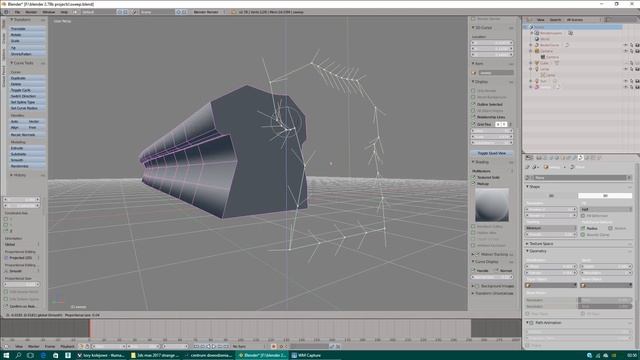Image resolution: width=640 pixels, height=360 pixels.
Task: Click the Rotate tool button
Action: (x=27, y=35)
